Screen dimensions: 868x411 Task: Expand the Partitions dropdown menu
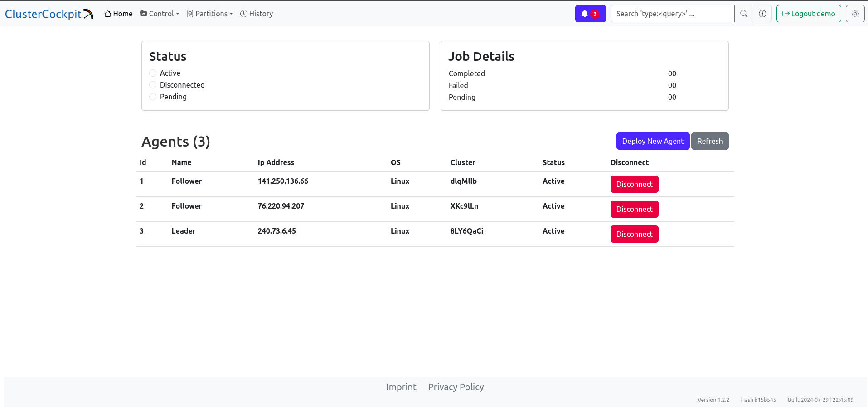pos(210,14)
